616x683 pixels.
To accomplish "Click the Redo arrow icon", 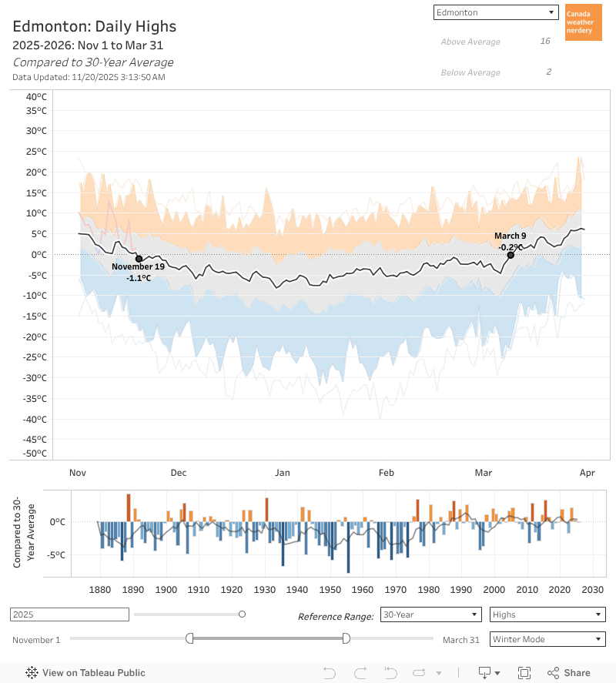I will [360, 672].
